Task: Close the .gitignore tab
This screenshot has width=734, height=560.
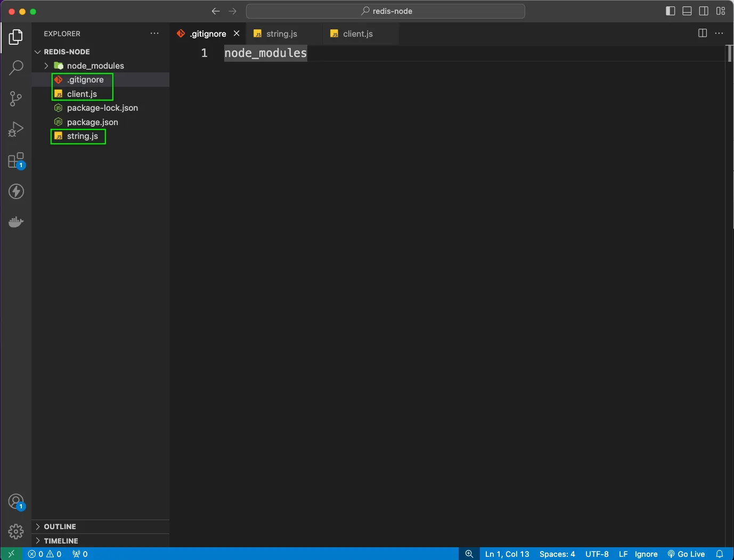Action: (236, 34)
